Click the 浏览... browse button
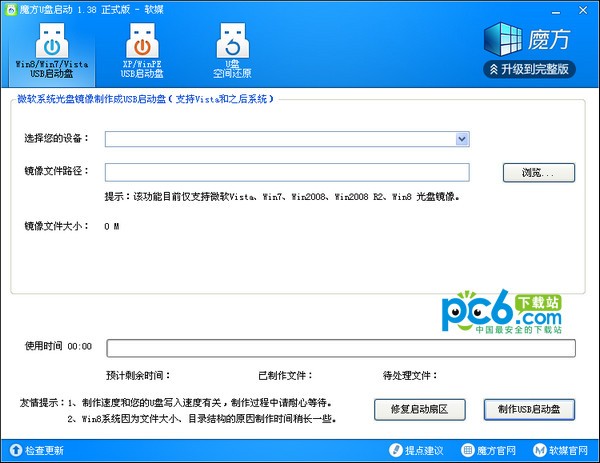 click(x=539, y=173)
